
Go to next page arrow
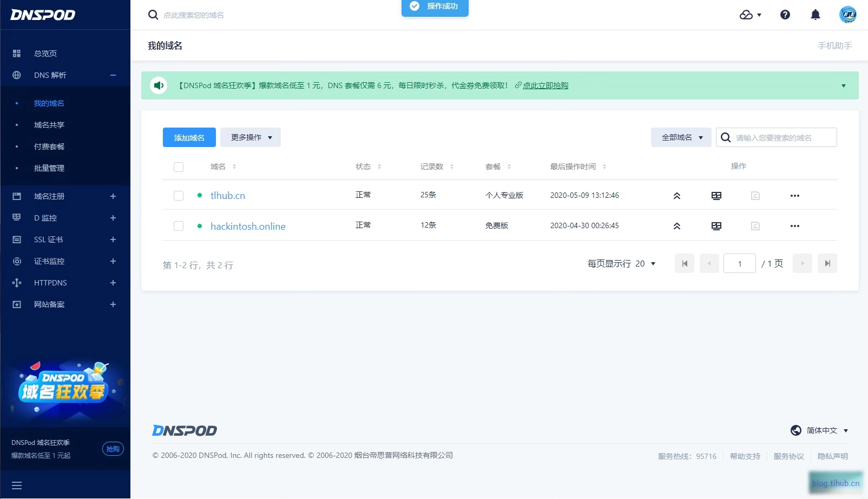pyautogui.click(x=803, y=263)
